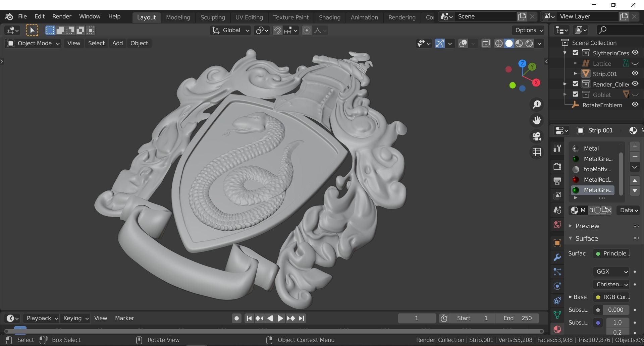The width and height of the screenshot is (644, 346).
Task: Click the viewport zoom magnifier icon
Action: 537,105
